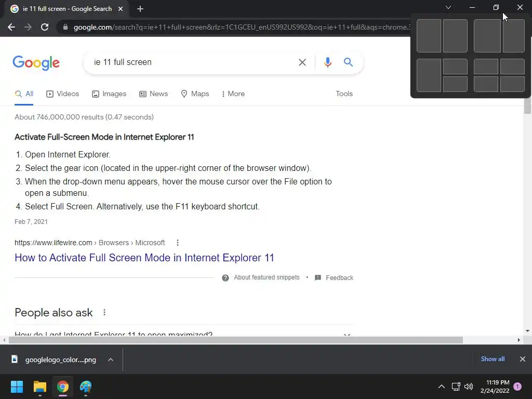Expand options for googlelogo_color download
This screenshot has height=399, width=532.
point(111,360)
